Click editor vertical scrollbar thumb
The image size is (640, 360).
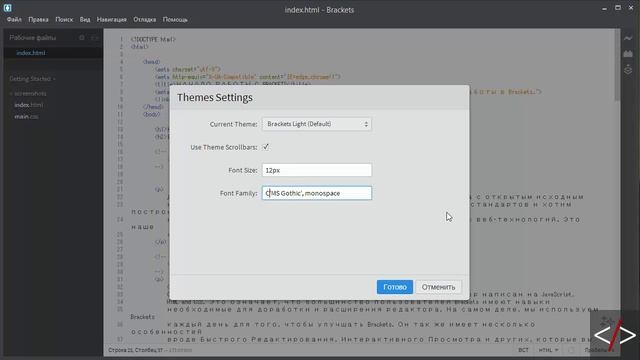617,65
